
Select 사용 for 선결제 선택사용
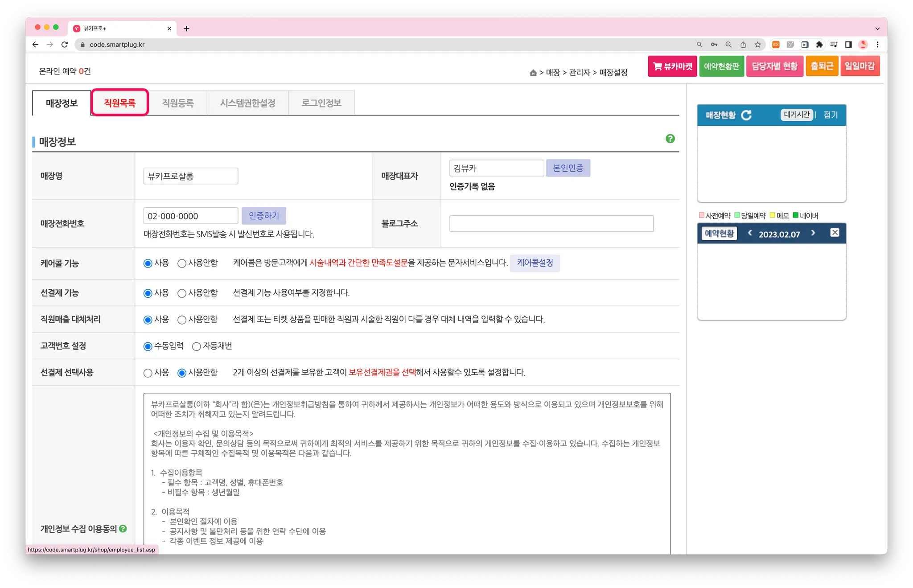click(148, 373)
